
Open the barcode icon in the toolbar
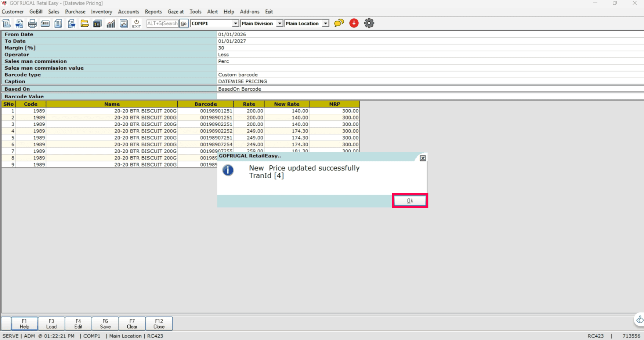click(45, 23)
